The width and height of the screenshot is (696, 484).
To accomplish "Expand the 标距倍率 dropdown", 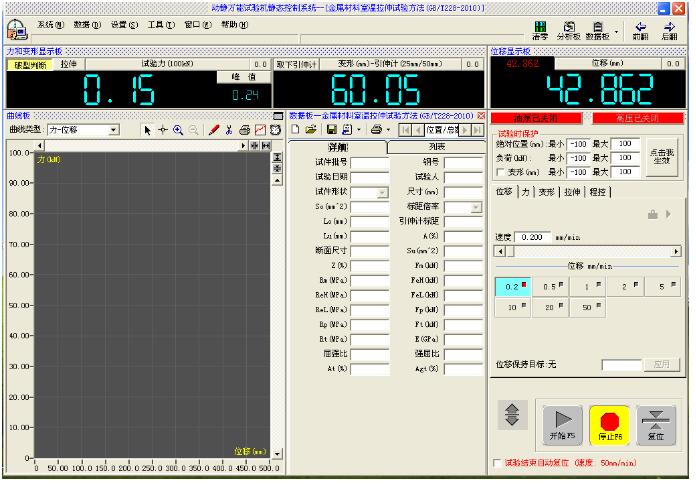I will [x=476, y=207].
